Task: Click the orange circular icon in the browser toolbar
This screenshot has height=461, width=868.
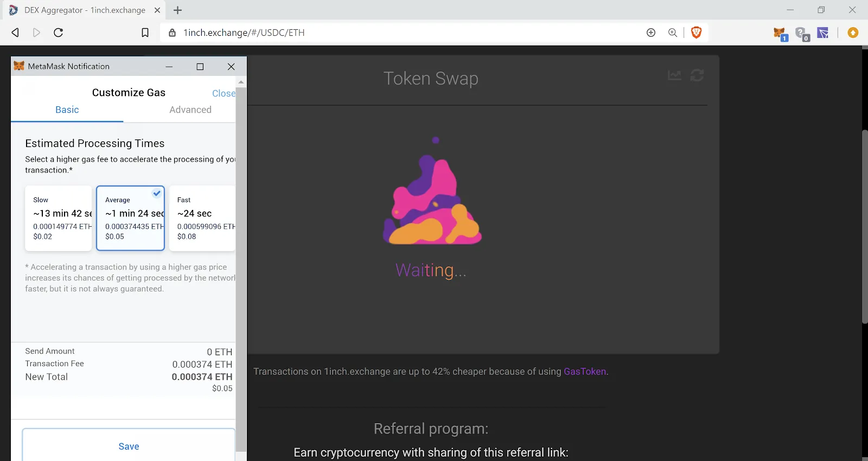Action: [x=853, y=33]
